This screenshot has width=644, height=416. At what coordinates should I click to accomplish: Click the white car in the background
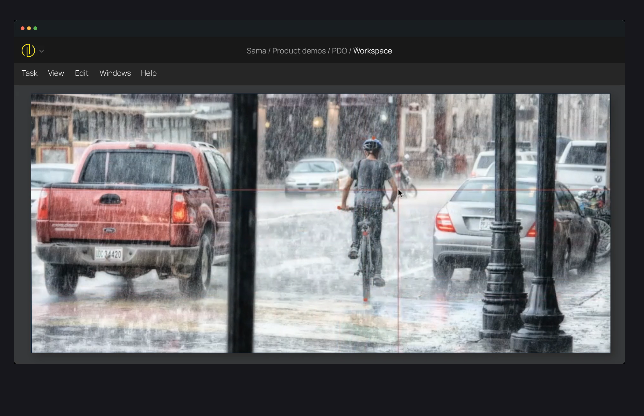(315, 175)
